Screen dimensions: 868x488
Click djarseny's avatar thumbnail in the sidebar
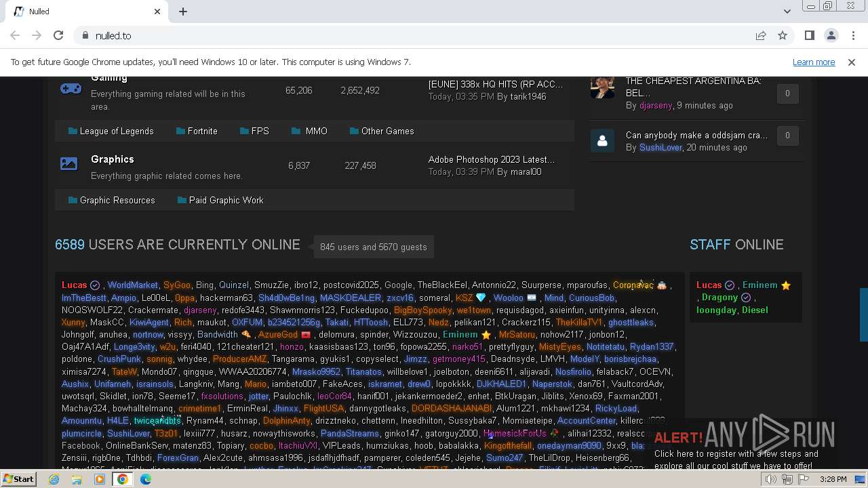[602, 88]
